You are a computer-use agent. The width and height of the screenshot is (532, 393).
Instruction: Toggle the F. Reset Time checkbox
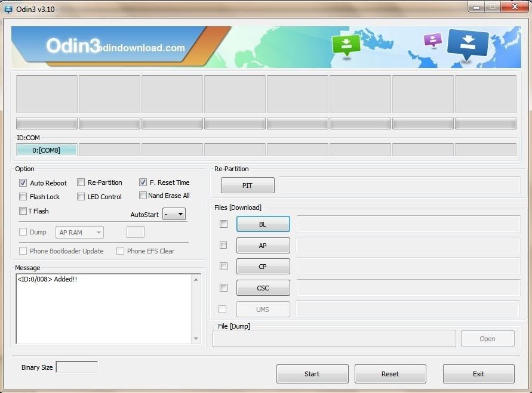(143, 182)
